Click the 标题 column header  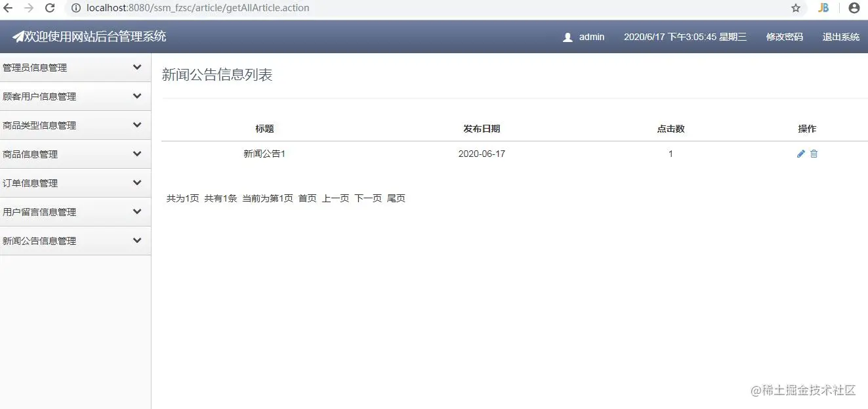264,129
